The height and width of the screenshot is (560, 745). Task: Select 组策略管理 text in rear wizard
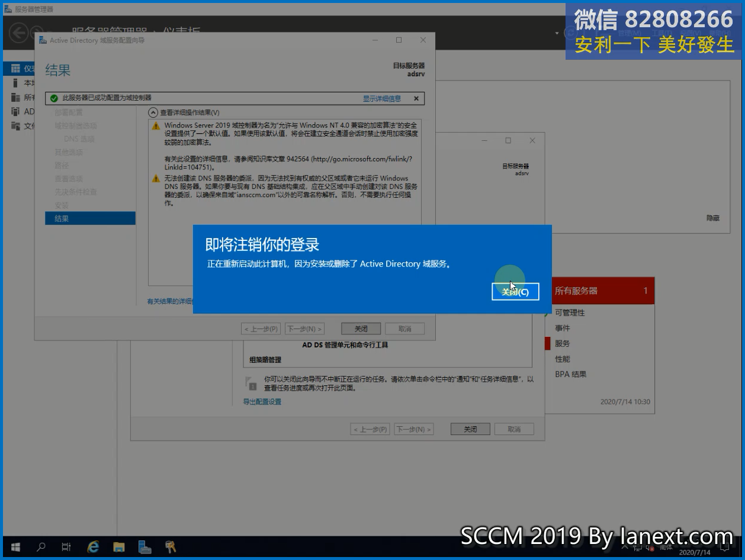(x=265, y=359)
